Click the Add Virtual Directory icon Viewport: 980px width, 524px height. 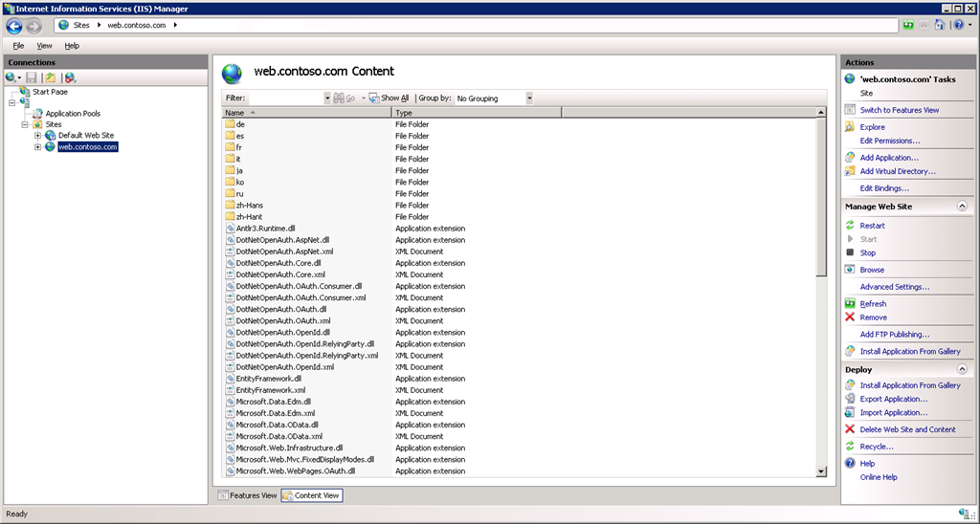(x=850, y=171)
